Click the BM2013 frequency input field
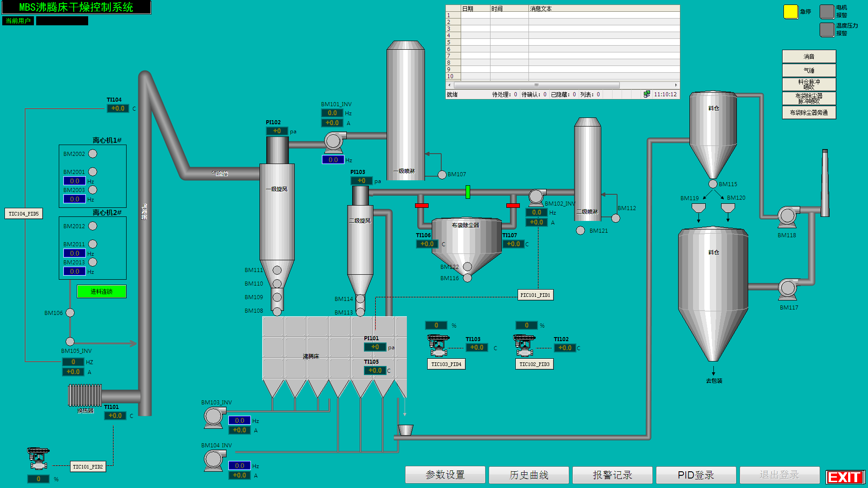The image size is (868, 488). (75, 271)
